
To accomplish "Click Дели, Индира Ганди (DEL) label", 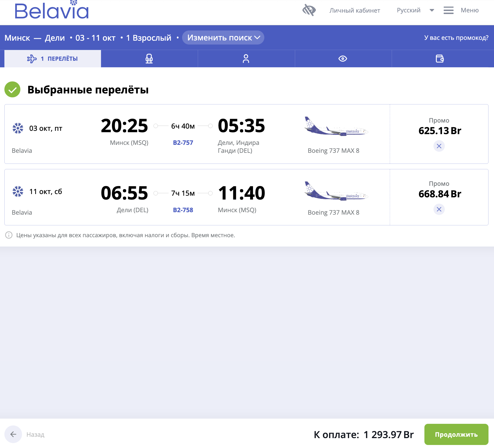I will click(x=238, y=146).
